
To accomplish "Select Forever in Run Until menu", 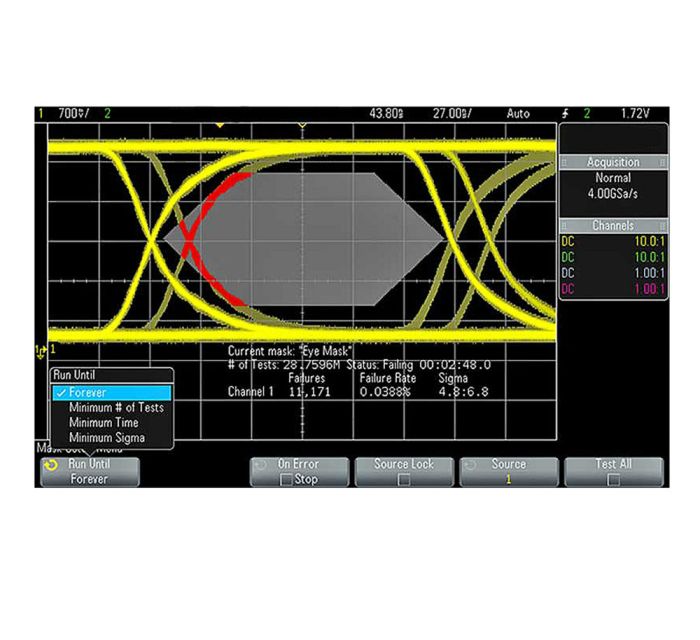I will tap(112, 392).
